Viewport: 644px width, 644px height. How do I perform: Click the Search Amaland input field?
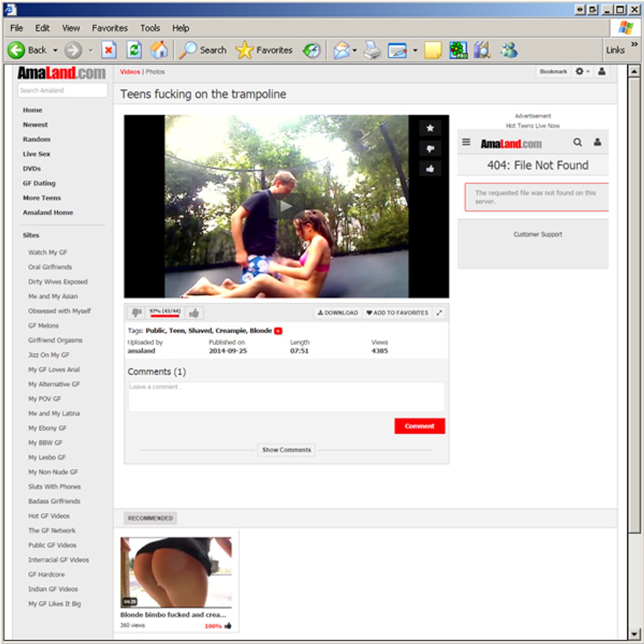(x=63, y=90)
